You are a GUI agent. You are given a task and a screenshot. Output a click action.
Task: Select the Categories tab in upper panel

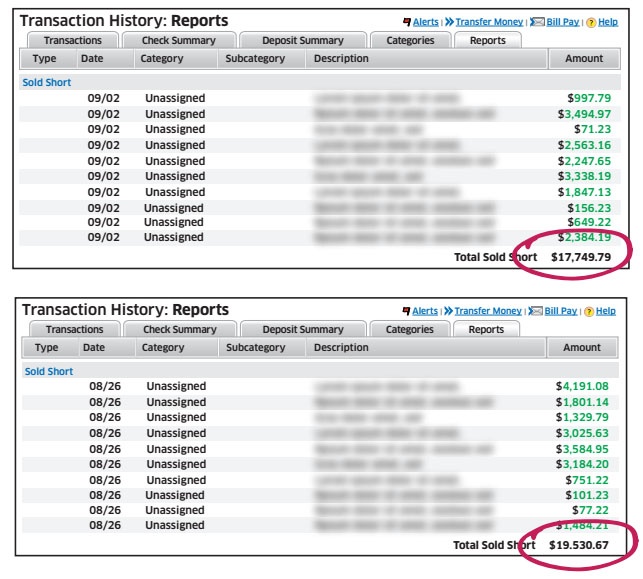(x=411, y=41)
